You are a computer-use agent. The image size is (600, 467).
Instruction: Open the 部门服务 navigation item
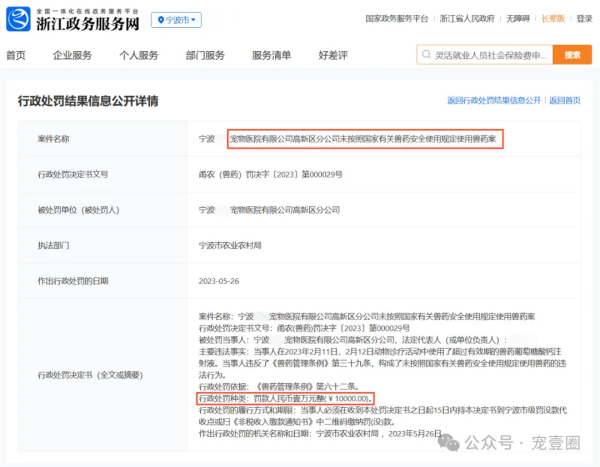(205, 56)
